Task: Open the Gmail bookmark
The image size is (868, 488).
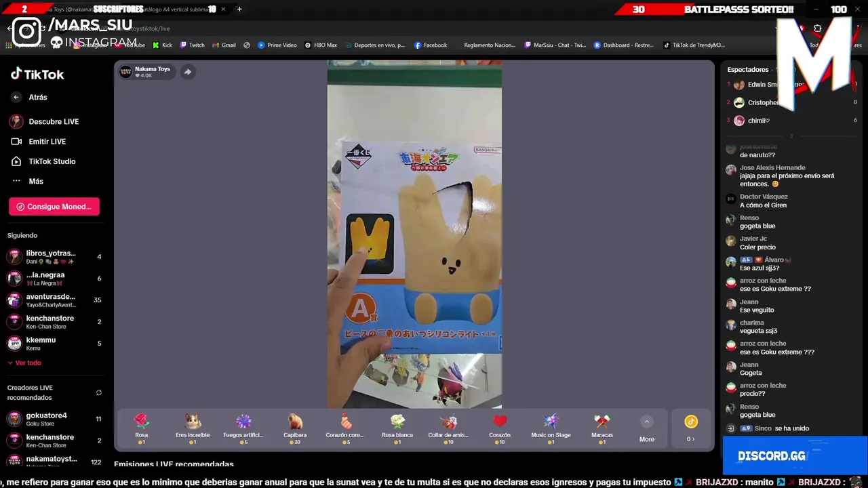Action: (x=223, y=45)
